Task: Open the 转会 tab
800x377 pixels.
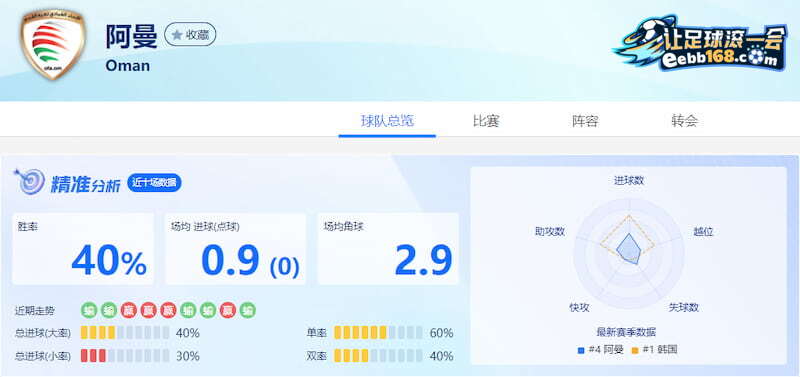Action: click(684, 121)
